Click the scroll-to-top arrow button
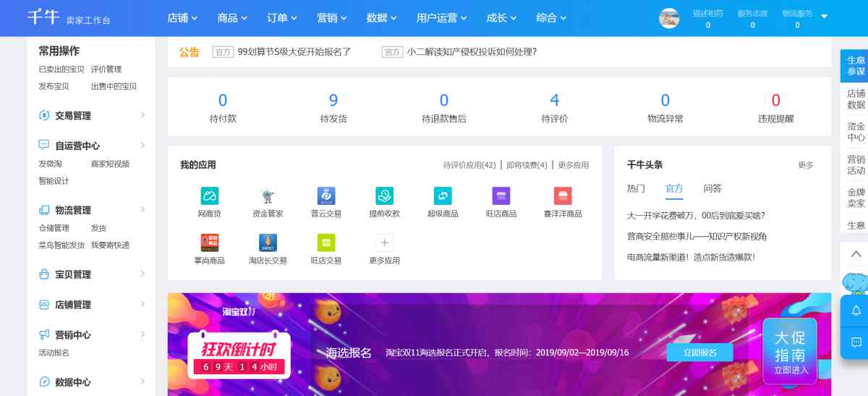 click(856, 254)
